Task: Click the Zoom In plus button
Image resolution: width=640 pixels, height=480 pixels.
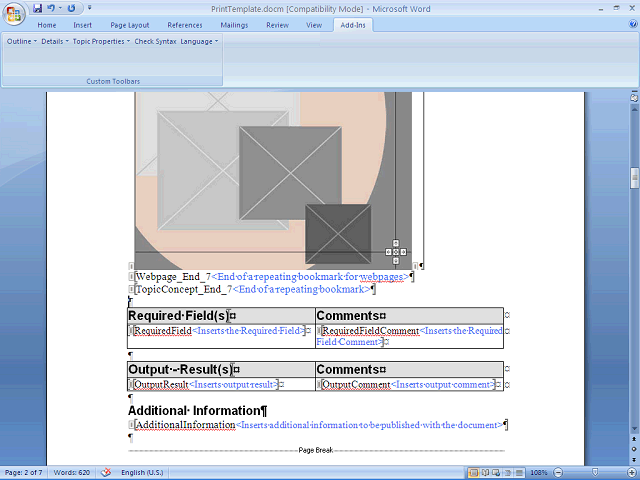Action: coord(632,473)
